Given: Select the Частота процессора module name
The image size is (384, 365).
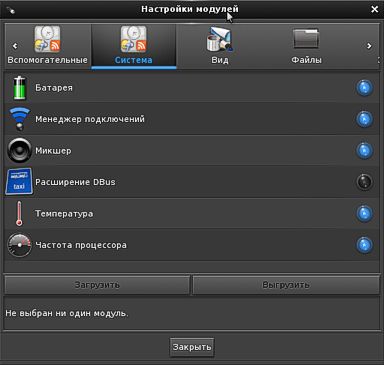Looking at the screenshot, I should point(81,245).
